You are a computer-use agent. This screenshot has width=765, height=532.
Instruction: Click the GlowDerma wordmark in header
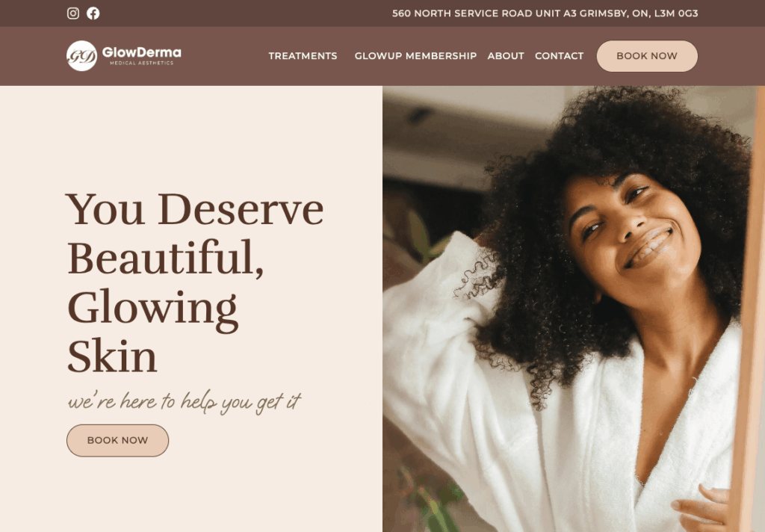coord(141,52)
